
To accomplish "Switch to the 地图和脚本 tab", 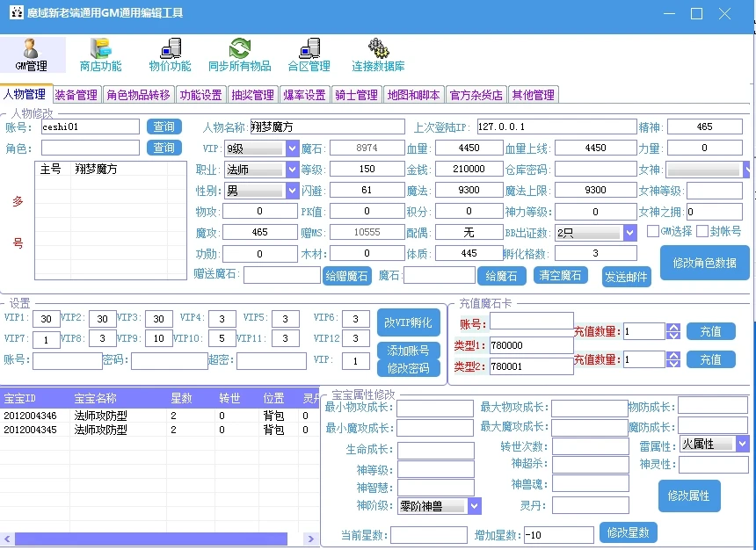I will (414, 95).
